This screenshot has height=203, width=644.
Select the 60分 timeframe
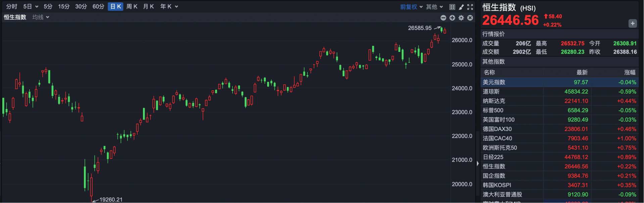[x=98, y=6]
